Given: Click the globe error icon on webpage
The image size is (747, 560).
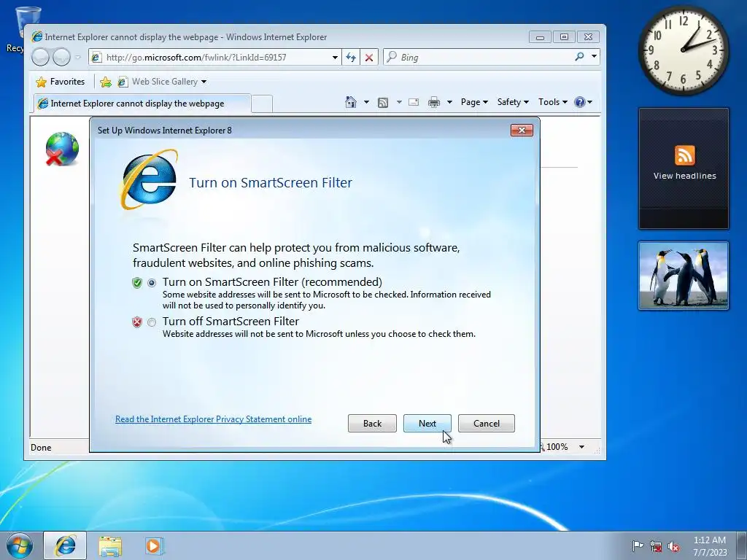Looking at the screenshot, I should click(x=62, y=149).
